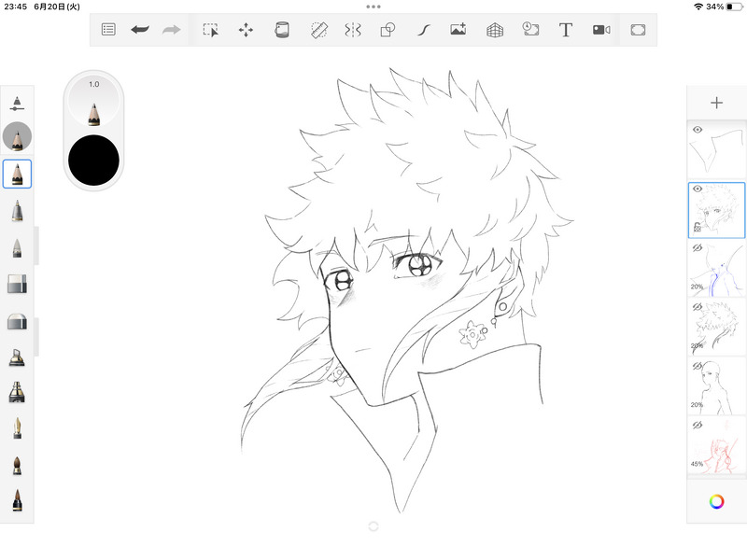
Task: Activate the Transform move tool
Action: (x=246, y=30)
